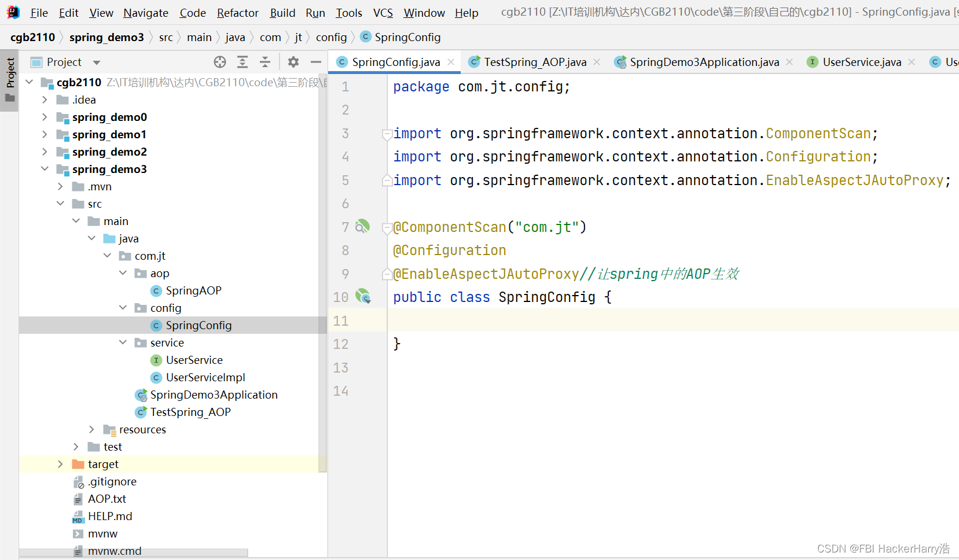Screen dimensions: 959x560
Task: Collapse the spring_demo3 module node
Action: pos(45,169)
